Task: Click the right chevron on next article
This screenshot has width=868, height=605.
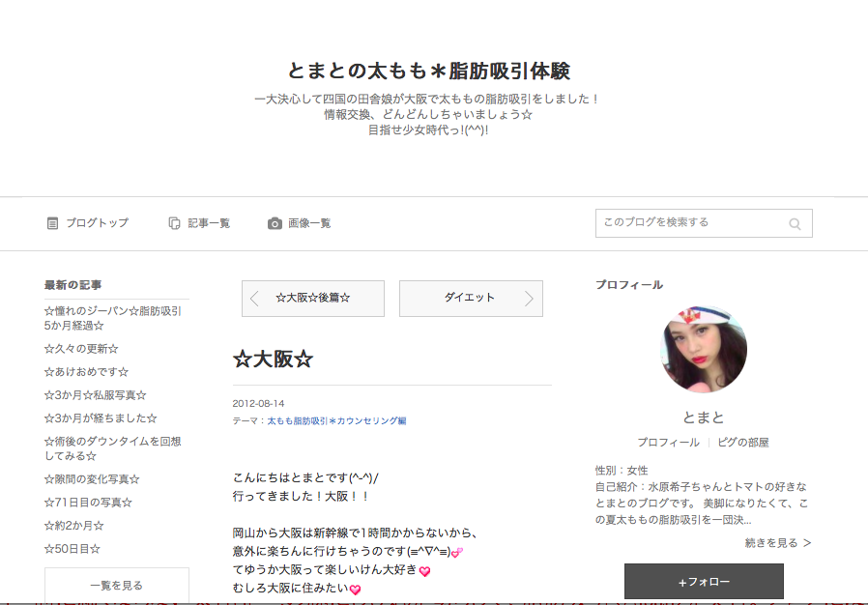Action: click(529, 299)
